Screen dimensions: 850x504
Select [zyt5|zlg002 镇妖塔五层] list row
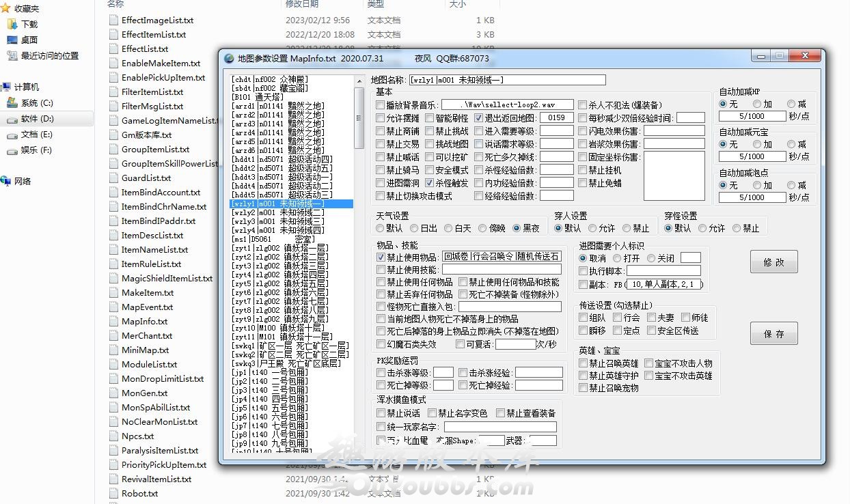[x=292, y=283]
